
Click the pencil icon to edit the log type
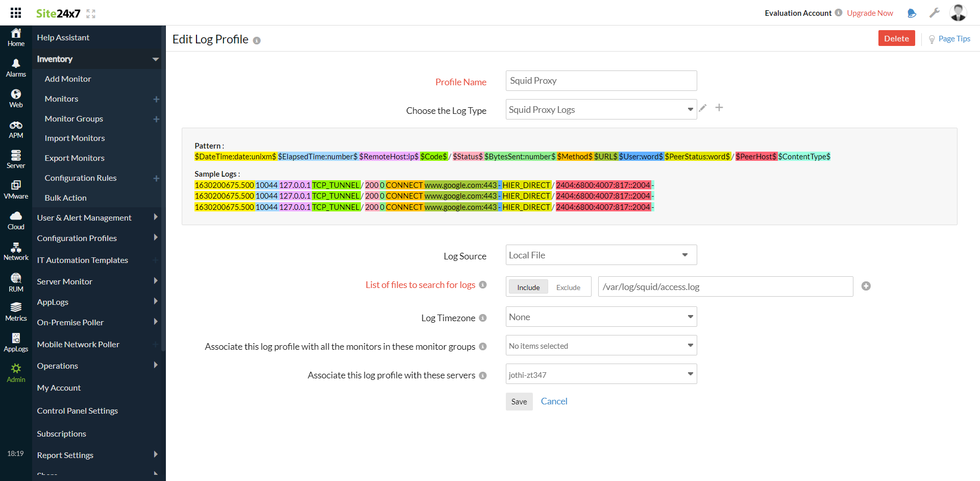coord(703,108)
